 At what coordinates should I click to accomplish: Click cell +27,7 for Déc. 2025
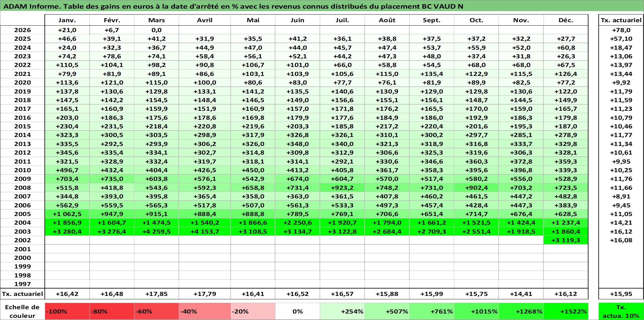coord(566,39)
